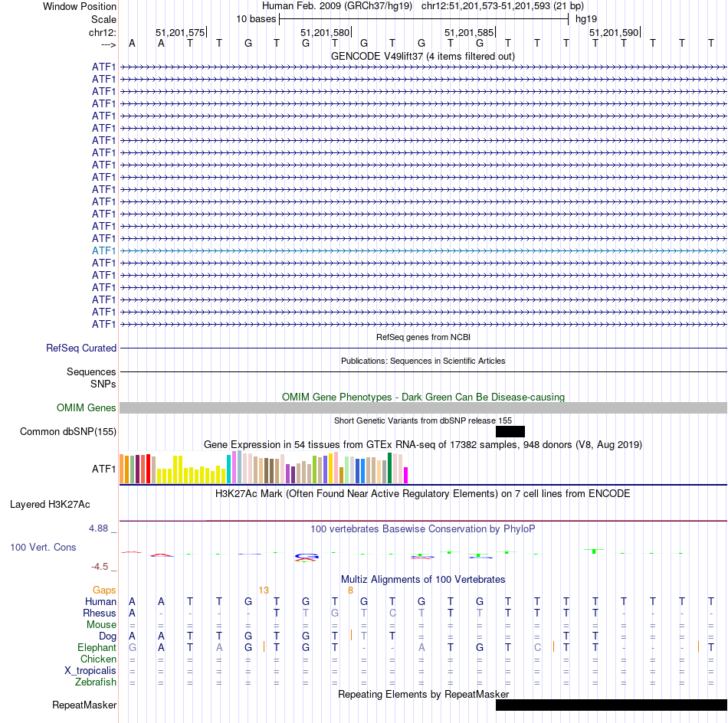Open the RepeatMasker track label
728x723 pixels.
(84, 705)
